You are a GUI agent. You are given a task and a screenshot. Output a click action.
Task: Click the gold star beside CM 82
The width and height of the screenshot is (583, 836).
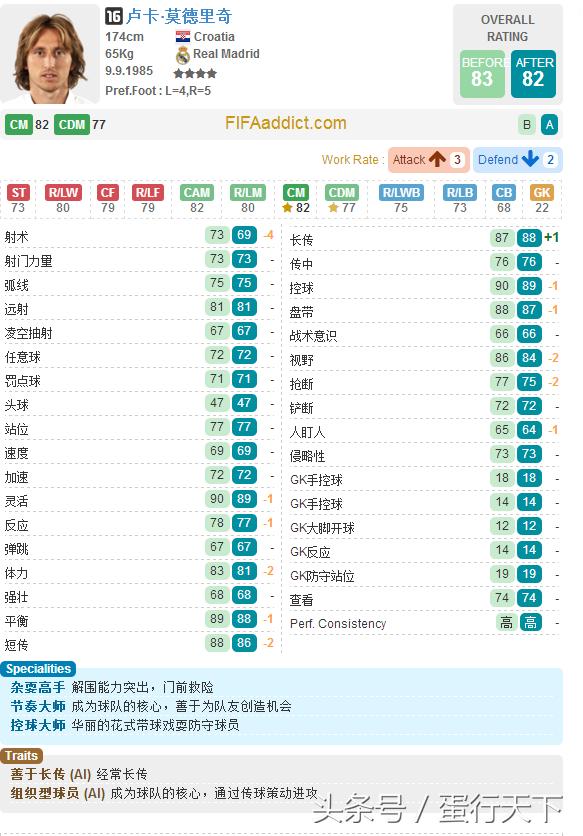(x=287, y=207)
